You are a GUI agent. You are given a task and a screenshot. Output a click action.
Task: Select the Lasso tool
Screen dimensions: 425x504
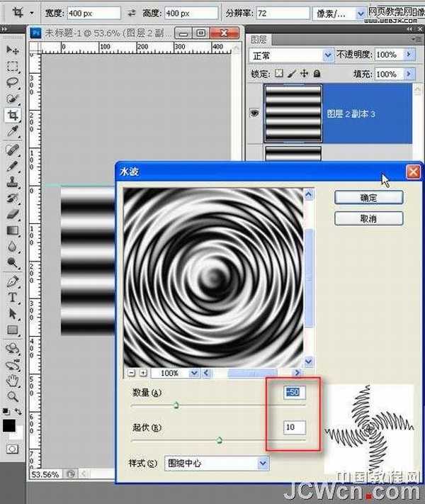pos(13,82)
